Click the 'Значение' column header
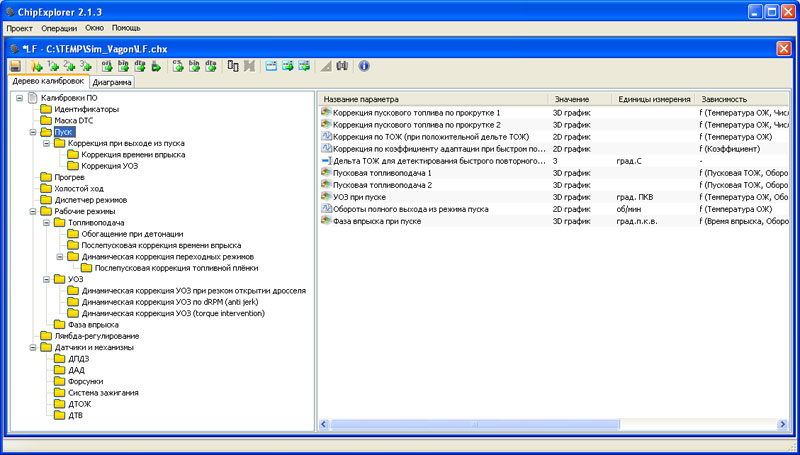 tap(572, 100)
